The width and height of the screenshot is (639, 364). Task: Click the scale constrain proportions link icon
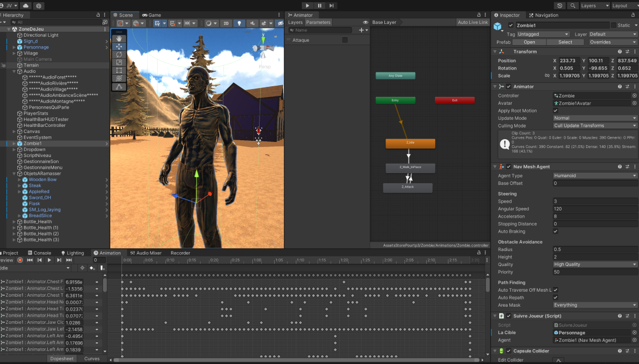click(x=547, y=76)
